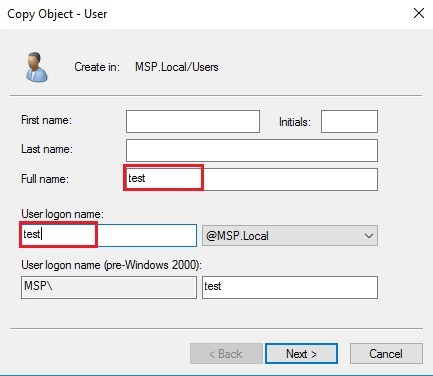
Task: Click the 'Copy Object - User' title text
Action: (x=57, y=14)
